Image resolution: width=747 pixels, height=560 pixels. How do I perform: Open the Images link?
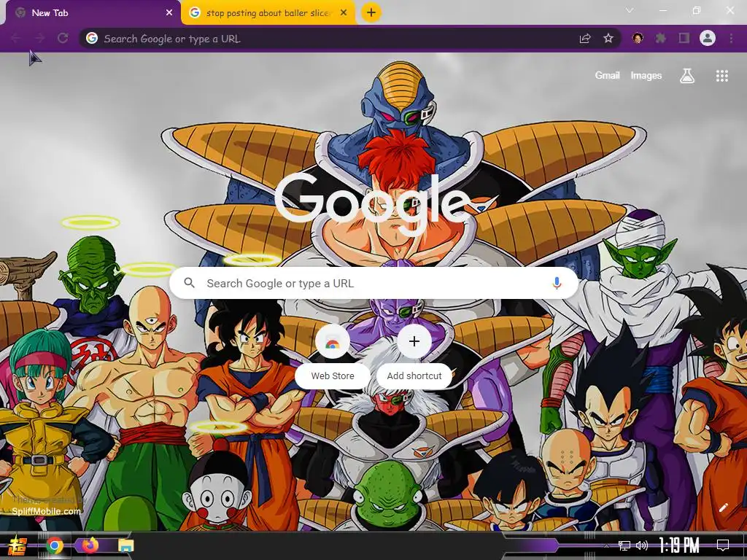pos(646,75)
